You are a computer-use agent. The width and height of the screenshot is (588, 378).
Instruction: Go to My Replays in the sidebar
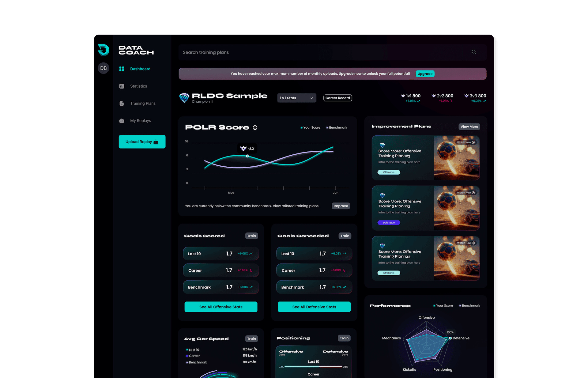(140, 121)
